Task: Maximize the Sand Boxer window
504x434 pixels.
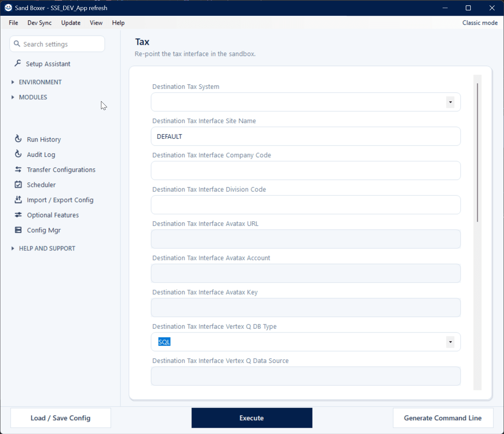Action: pyautogui.click(x=468, y=8)
